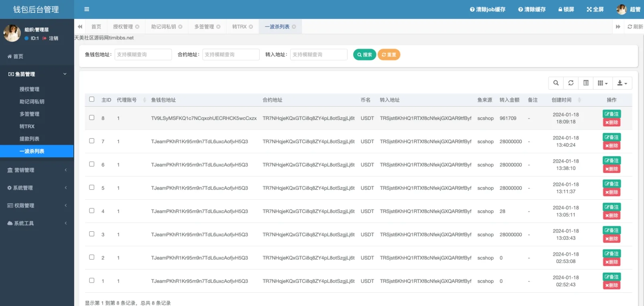Click the orange 重置 button

click(389, 55)
